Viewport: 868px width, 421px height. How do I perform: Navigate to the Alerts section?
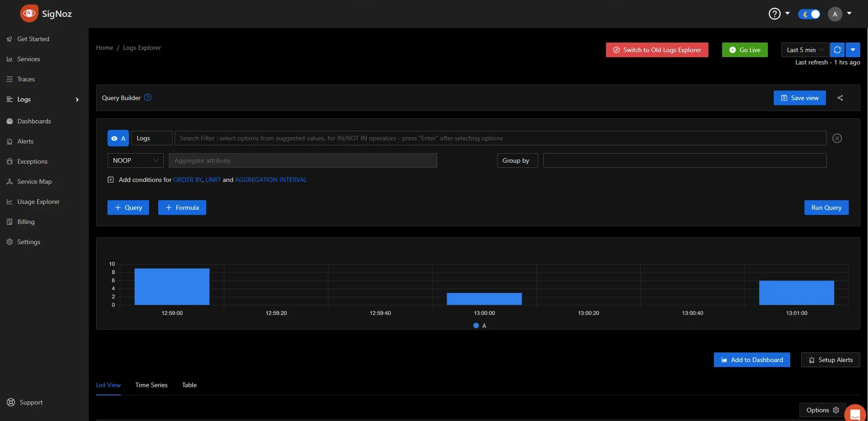pos(25,141)
